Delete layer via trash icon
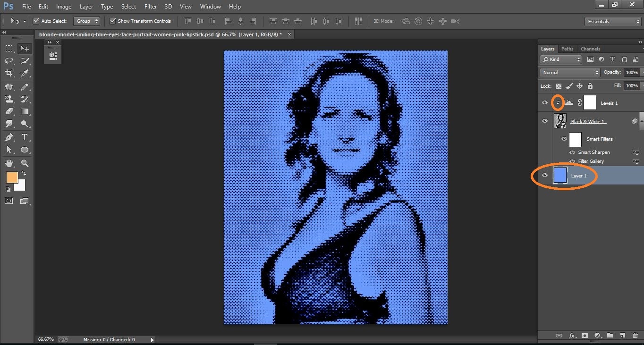Viewport: 644px width, 345px height. point(634,336)
